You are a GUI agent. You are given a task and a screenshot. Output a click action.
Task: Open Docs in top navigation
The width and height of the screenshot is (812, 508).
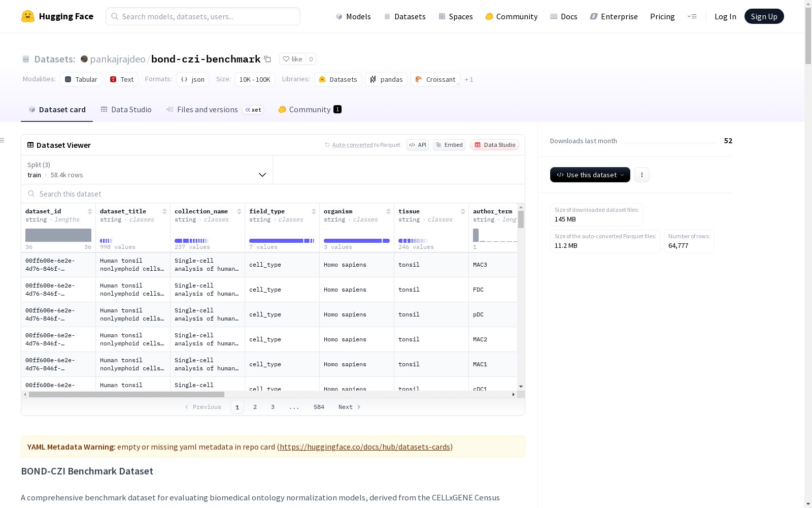tap(564, 16)
